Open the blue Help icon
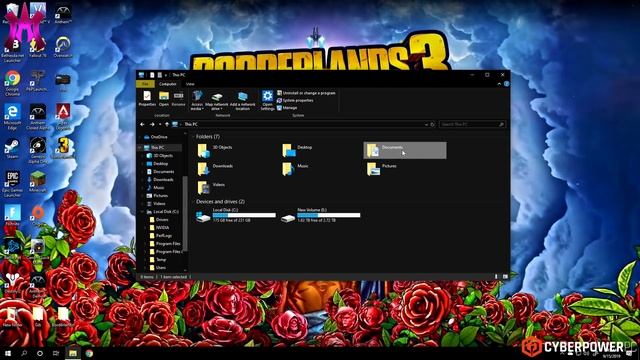 [507, 84]
